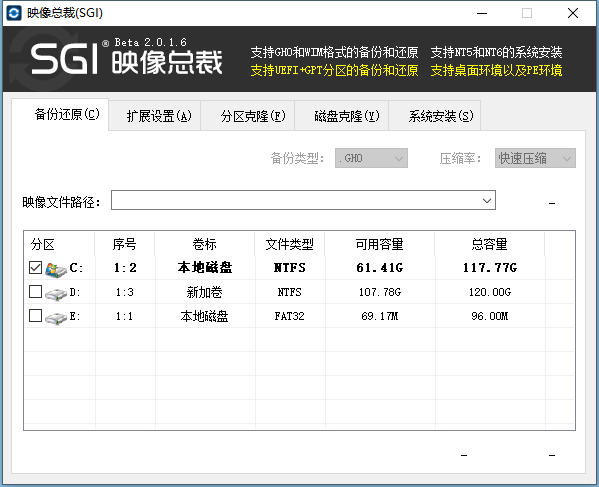The height and width of the screenshot is (487, 599).
Task: Click the 总容量 column header
Action: [490, 244]
